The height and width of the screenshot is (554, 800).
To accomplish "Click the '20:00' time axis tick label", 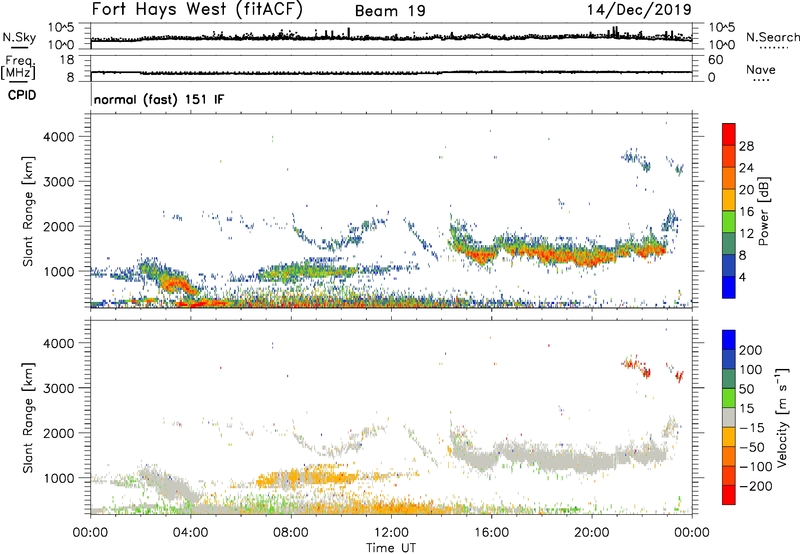I will pyautogui.click(x=592, y=533).
